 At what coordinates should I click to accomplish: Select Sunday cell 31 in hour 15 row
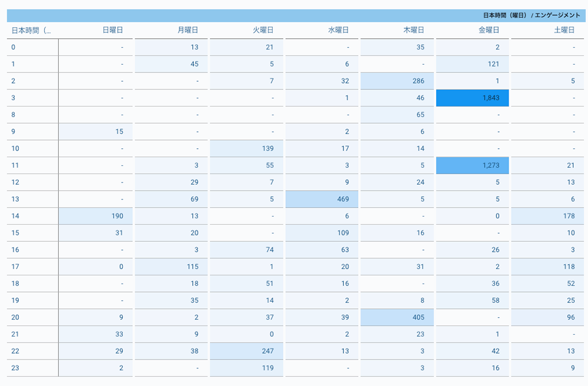[96, 233]
